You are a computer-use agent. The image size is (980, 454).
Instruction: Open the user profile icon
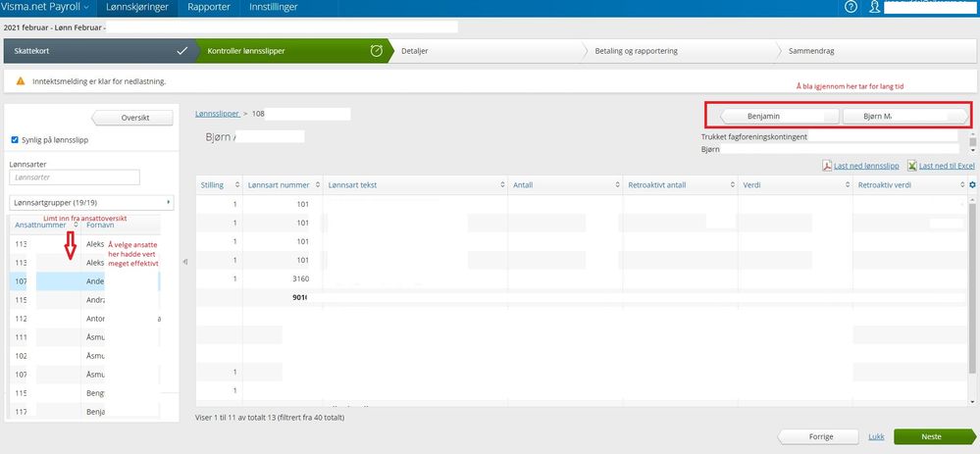coord(874,7)
